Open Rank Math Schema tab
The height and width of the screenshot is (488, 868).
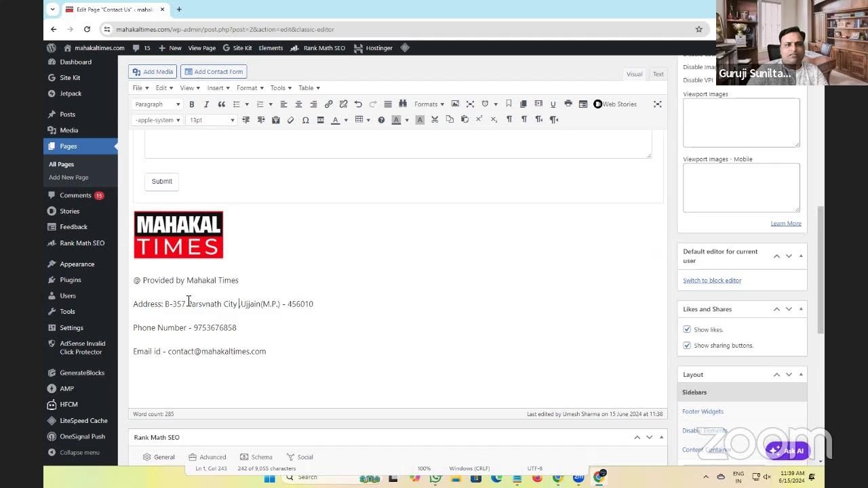(x=256, y=457)
